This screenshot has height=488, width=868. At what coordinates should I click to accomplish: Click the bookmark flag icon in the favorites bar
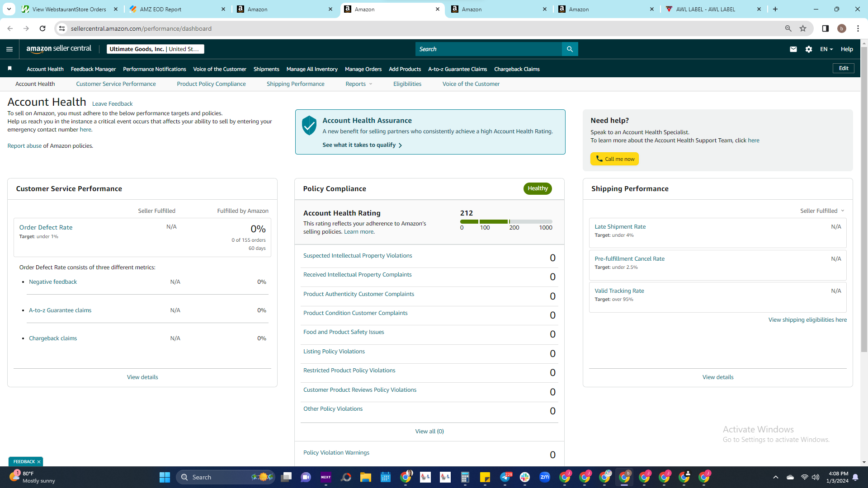click(x=9, y=69)
